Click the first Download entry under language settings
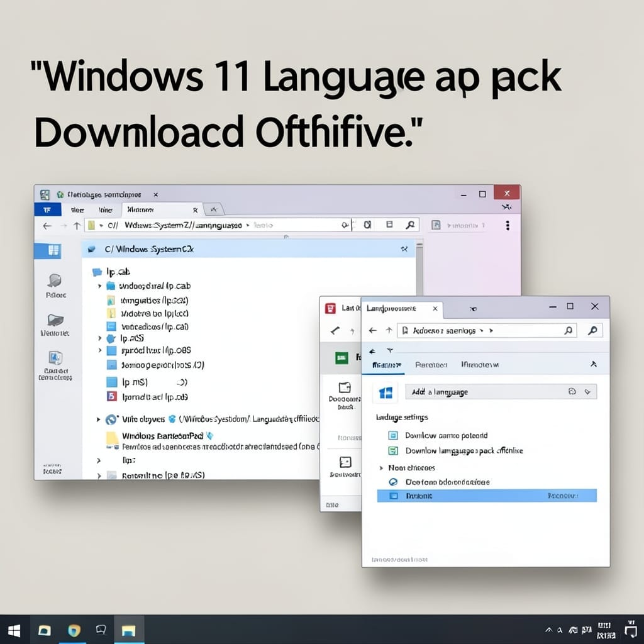644x644 pixels. tap(447, 435)
